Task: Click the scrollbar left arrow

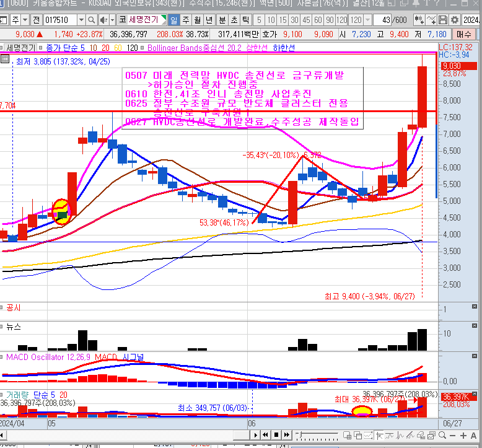Action: click(2, 435)
